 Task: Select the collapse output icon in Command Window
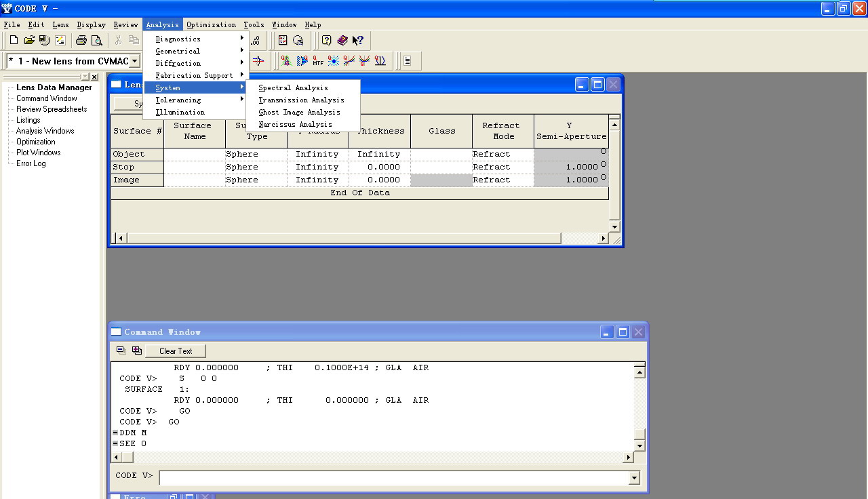coord(121,351)
